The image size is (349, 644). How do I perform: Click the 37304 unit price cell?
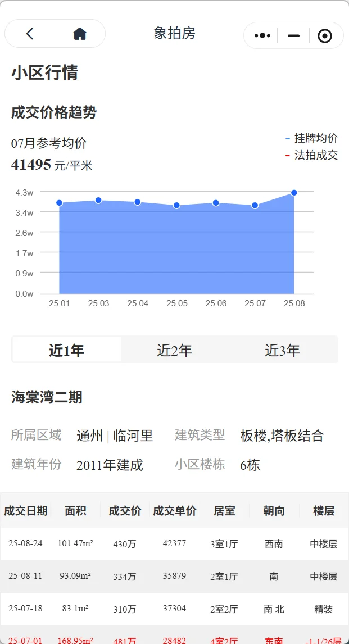click(174, 608)
